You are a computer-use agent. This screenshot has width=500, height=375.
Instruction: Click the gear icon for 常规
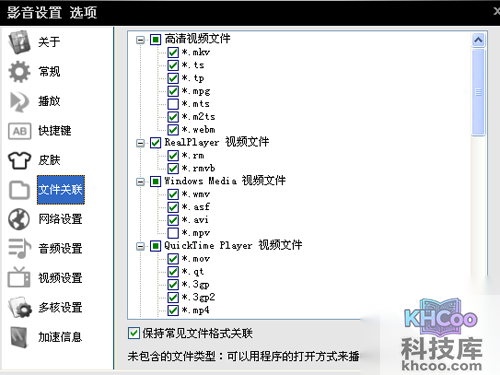19,71
